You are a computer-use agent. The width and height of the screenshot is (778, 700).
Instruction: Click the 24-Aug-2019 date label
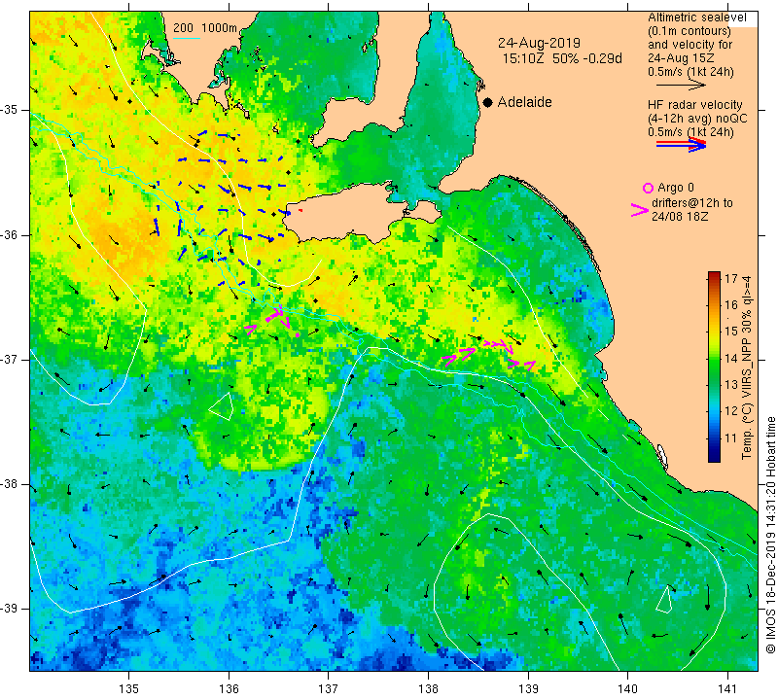(x=539, y=43)
